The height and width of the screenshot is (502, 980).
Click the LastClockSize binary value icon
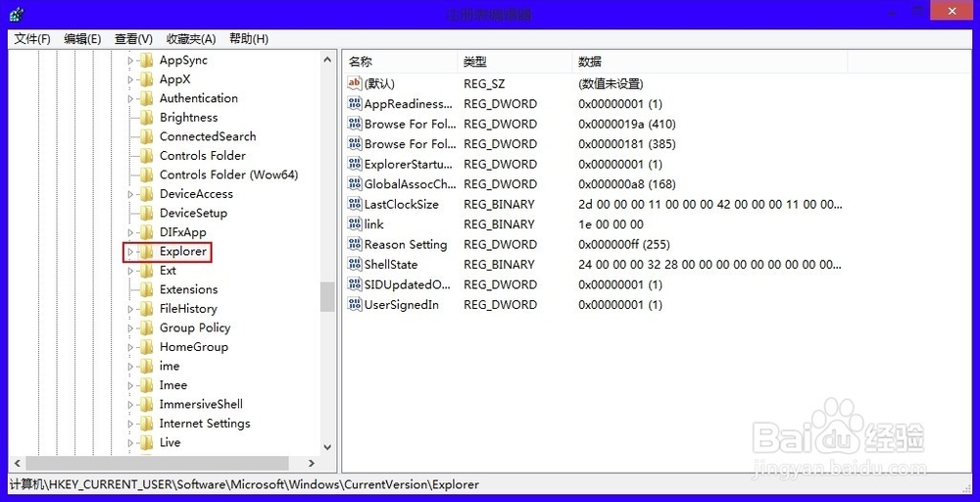click(x=355, y=204)
